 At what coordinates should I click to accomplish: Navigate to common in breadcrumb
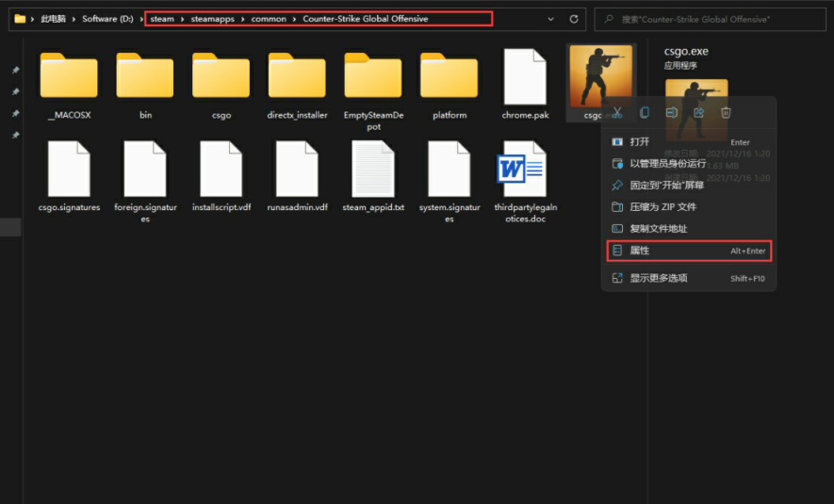269,19
